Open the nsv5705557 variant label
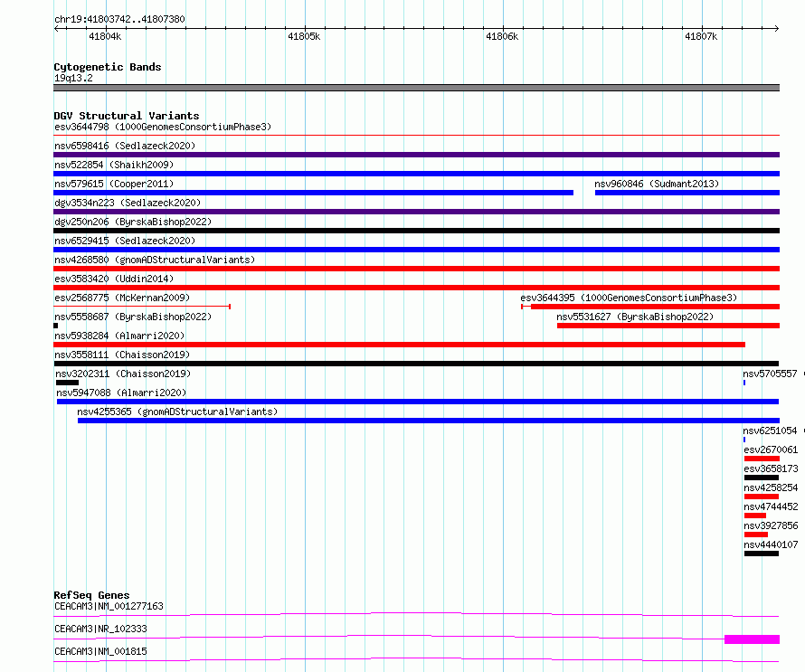805x672 pixels. [770, 374]
